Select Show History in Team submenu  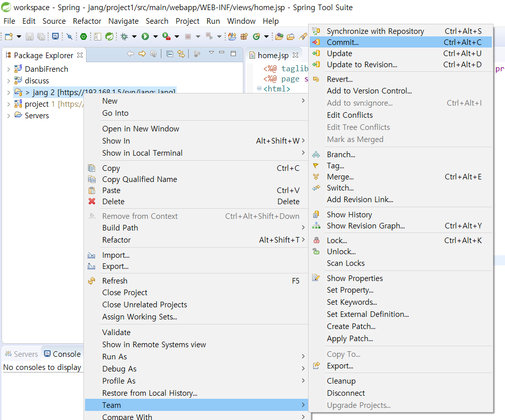tap(401, 214)
